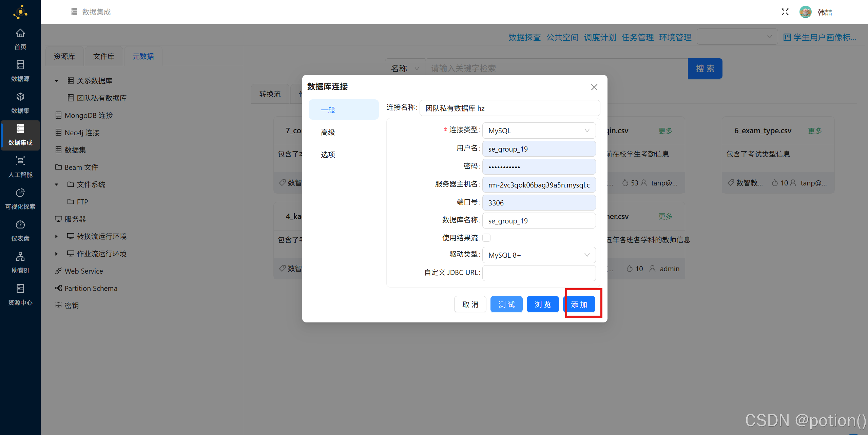Open the empty dropdown next to 环境管理
Image resolution: width=868 pixels, height=435 pixels.
[x=737, y=37]
